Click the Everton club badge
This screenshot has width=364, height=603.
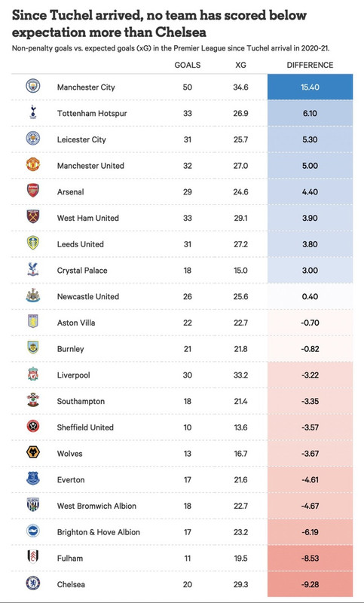(33, 478)
